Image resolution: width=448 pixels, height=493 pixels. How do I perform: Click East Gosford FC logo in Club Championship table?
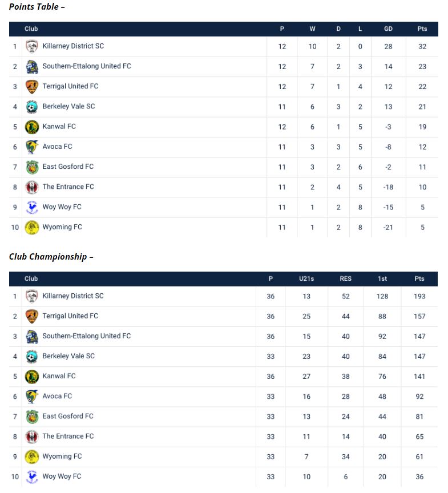32,417
